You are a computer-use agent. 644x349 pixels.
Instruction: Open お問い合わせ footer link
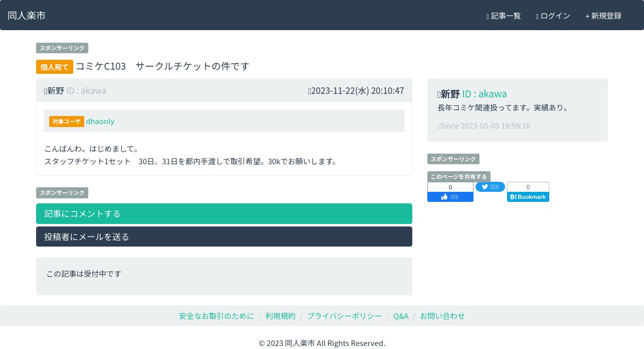(x=442, y=316)
